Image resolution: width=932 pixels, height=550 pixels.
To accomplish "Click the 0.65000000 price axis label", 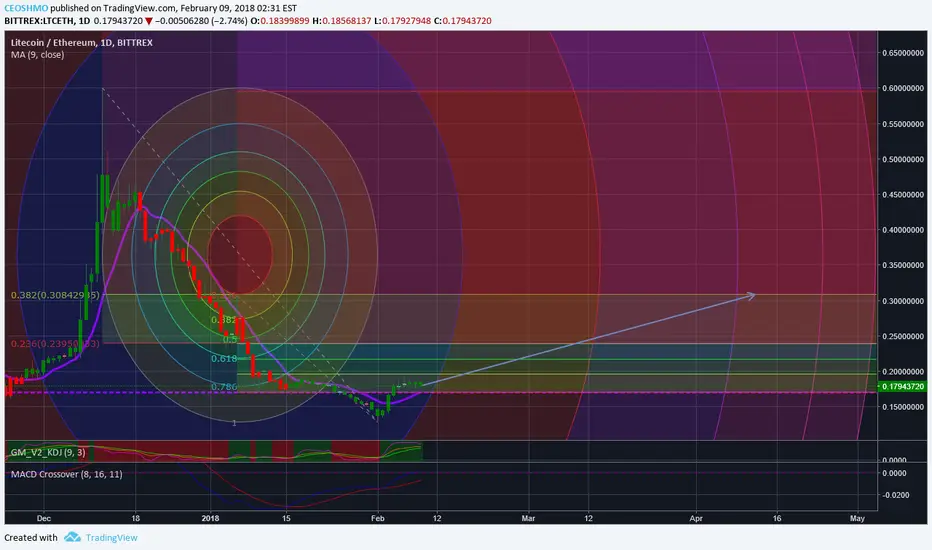I will tap(903, 53).
